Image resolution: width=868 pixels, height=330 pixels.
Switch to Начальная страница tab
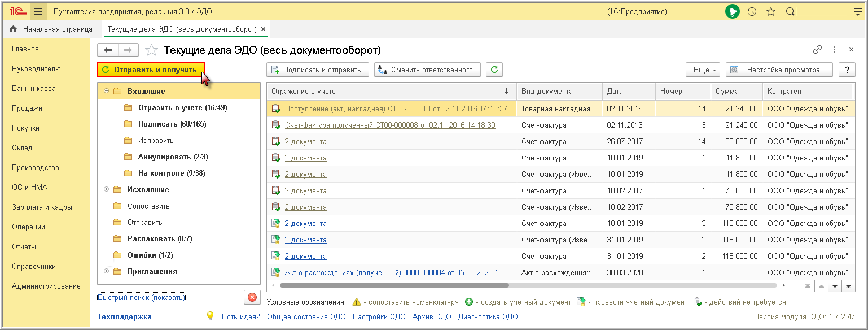point(51,29)
